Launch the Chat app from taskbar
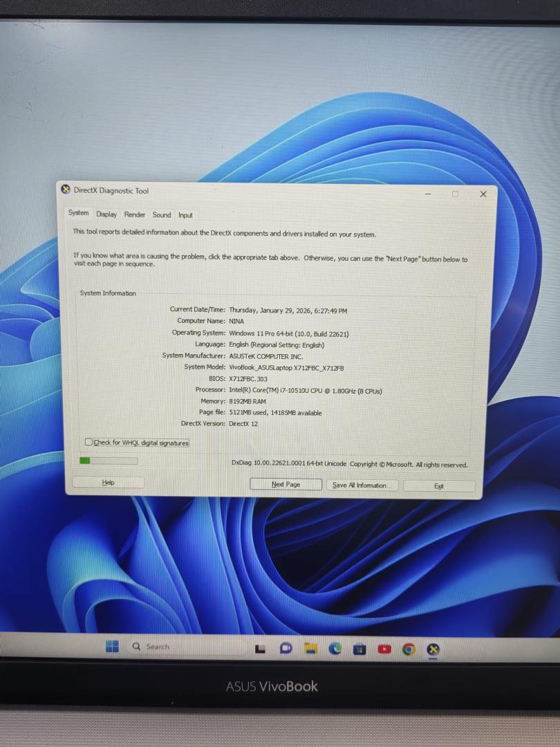This screenshot has width=560, height=747. click(x=285, y=649)
